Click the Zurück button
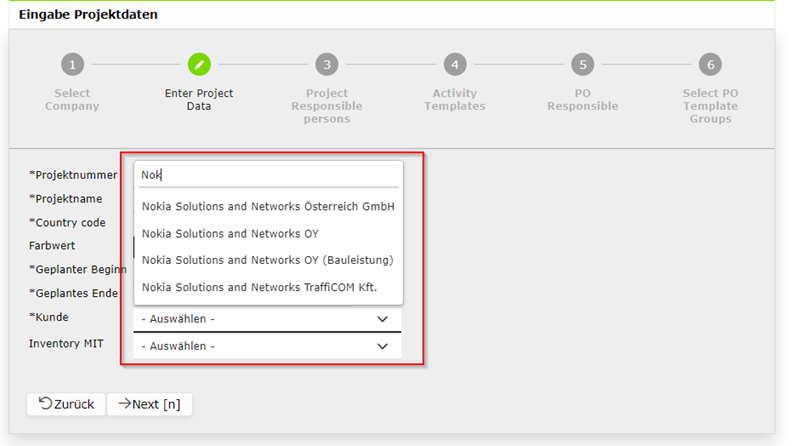 click(66, 404)
